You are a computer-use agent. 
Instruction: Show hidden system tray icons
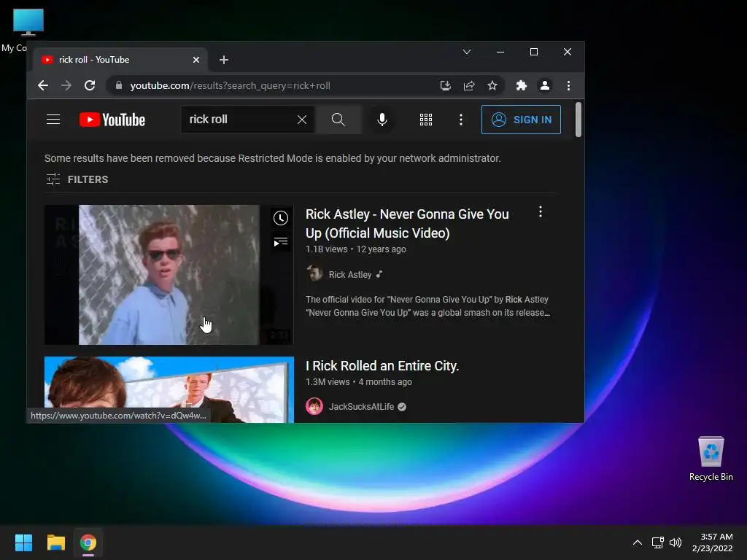click(638, 542)
